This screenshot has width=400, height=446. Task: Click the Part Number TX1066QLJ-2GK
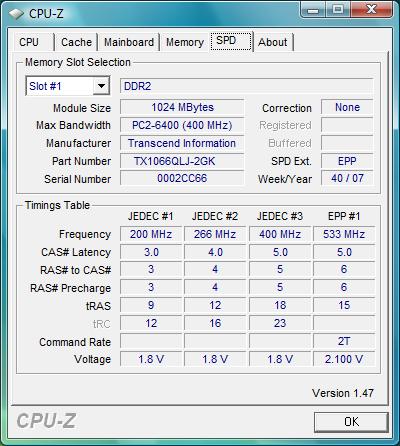pyautogui.click(x=182, y=161)
